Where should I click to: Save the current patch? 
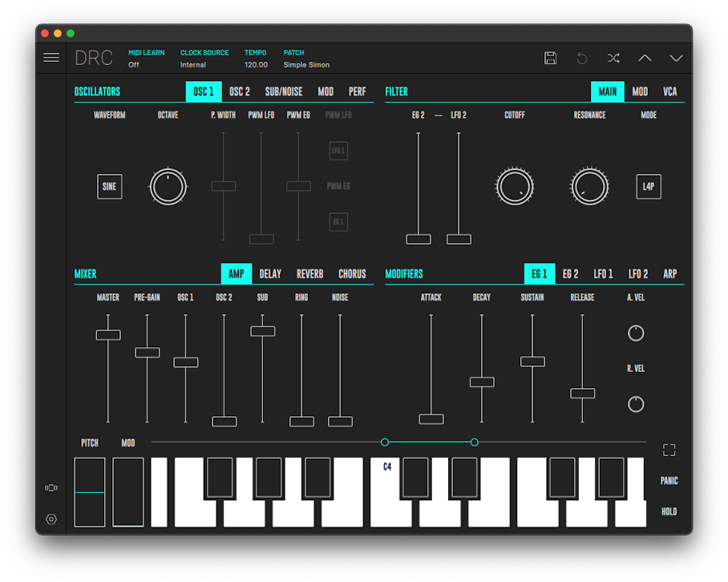550,58
